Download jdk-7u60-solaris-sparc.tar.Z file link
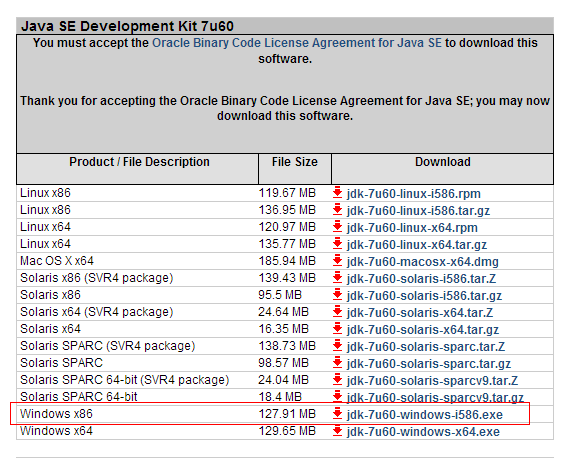 tap(426, 347)
